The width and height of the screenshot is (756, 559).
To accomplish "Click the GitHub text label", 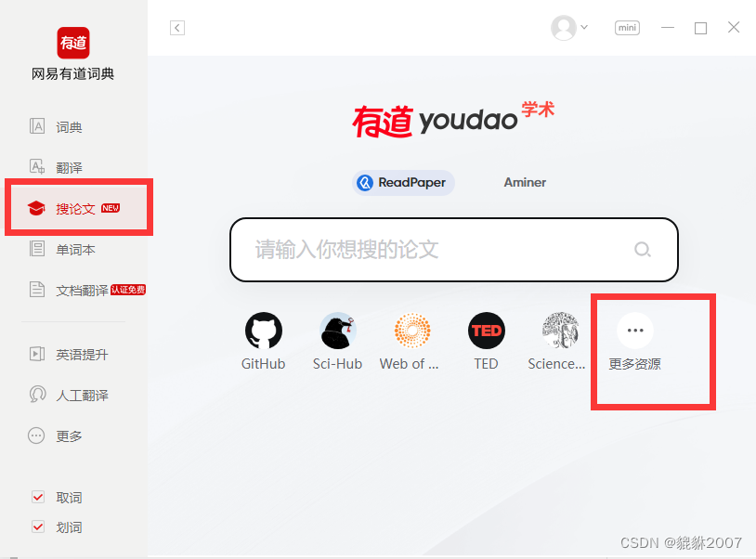I will click(263, 364).
